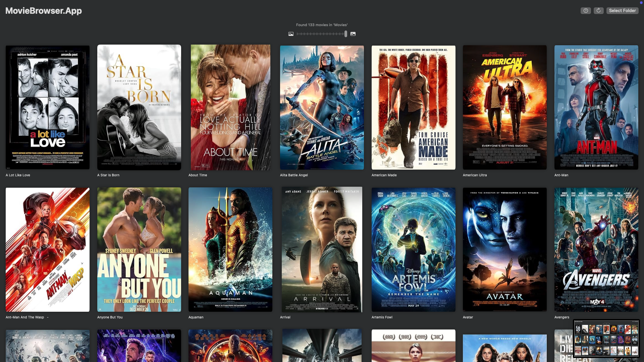Open the A Star Is Born poster
The image size is (644, 362).
point(139,107)
